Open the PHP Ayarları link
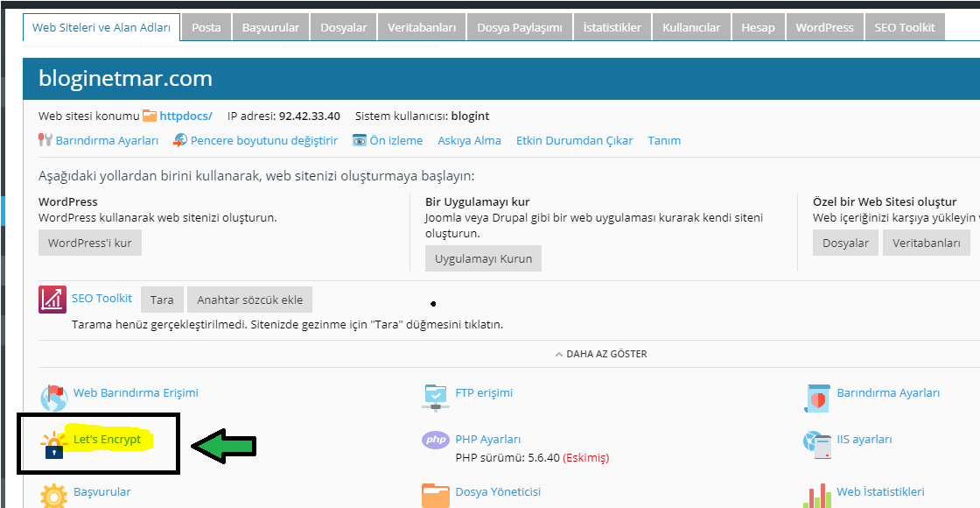This screenshot has width=980, height=508. click(487, 439)
